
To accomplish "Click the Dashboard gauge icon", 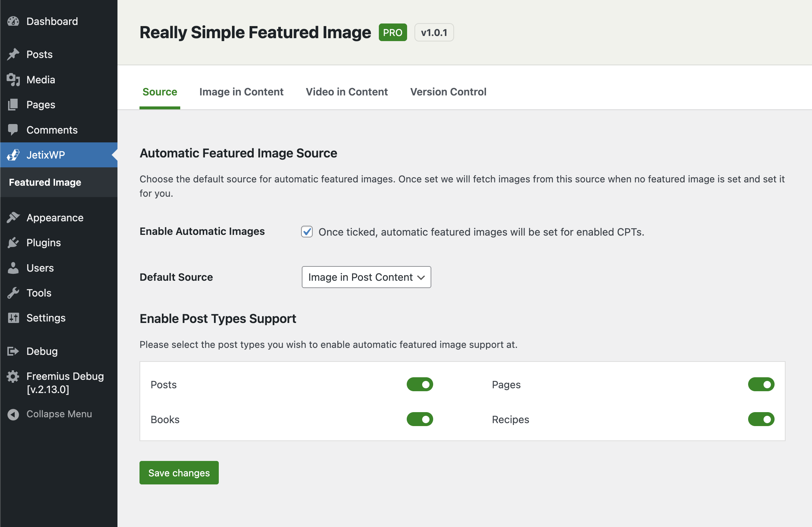I will click(x=13, y=21).
